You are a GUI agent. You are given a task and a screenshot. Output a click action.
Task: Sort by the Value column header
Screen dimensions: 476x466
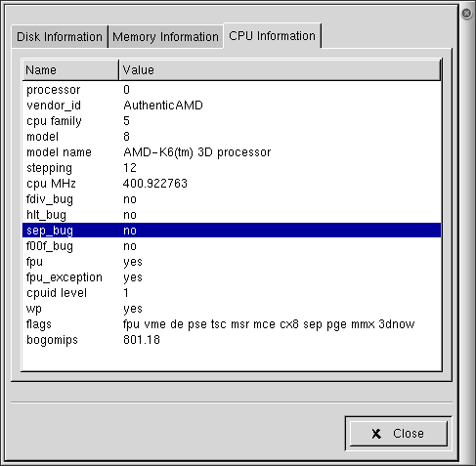280,70
